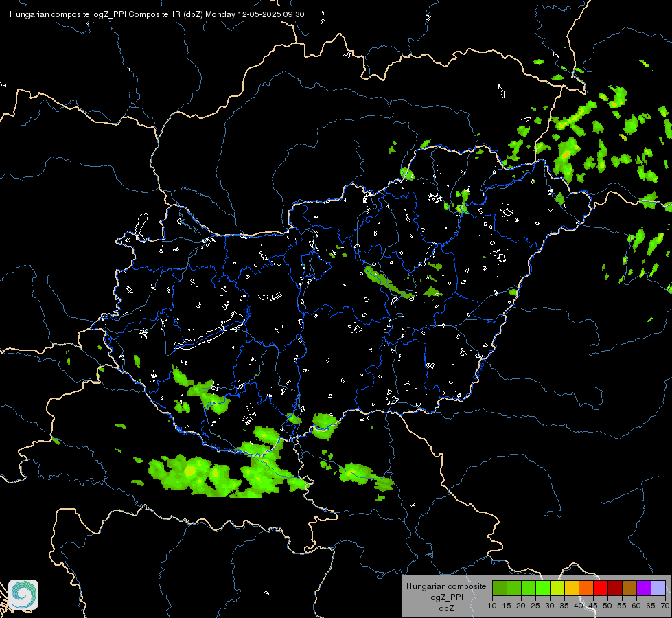672x618 pixels.
Task: Click the '25' tick label on the legend scale
Action: (535, 606)
